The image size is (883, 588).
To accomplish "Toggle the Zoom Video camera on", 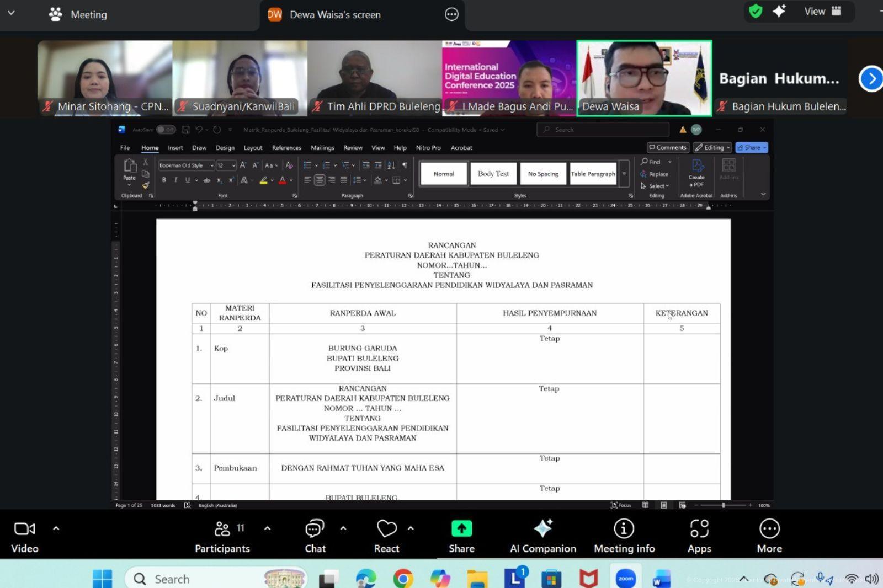I will [24, 529].
